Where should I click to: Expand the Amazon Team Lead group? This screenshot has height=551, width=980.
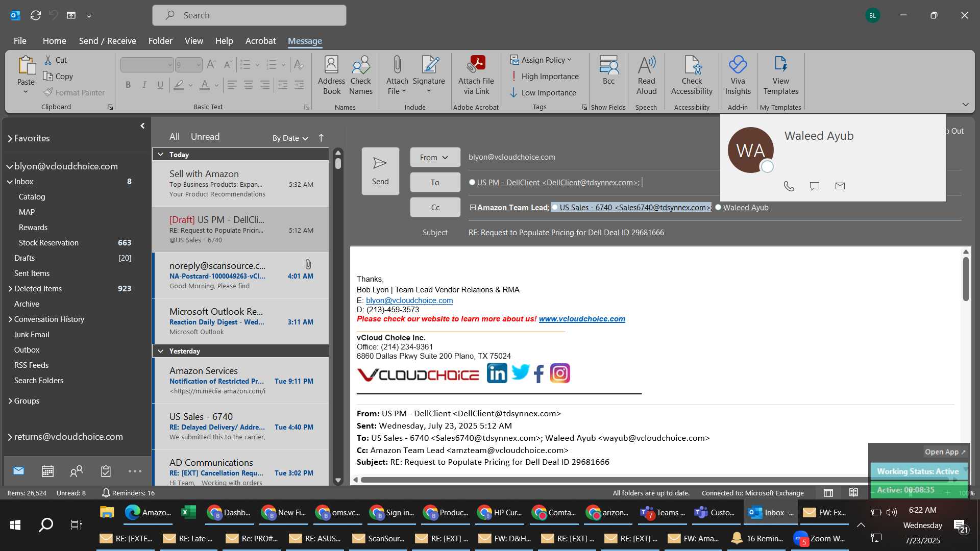[x=473, y=208]
